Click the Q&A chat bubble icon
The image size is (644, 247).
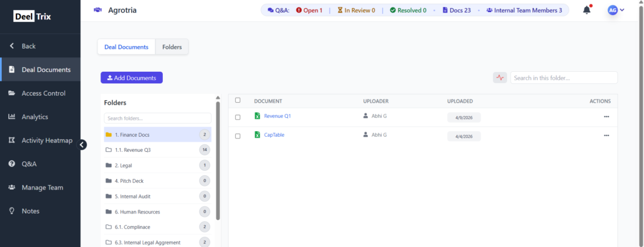[x=270, y=10]
